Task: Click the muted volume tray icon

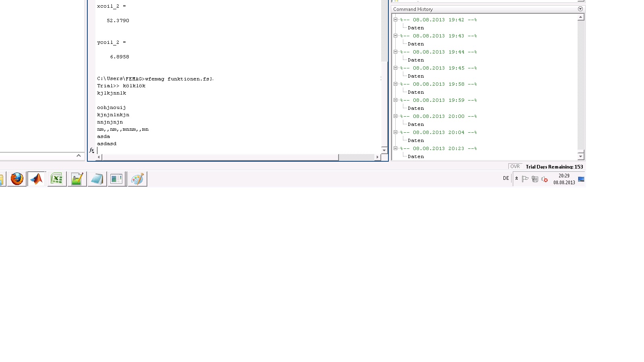Action: coord(545,179)
